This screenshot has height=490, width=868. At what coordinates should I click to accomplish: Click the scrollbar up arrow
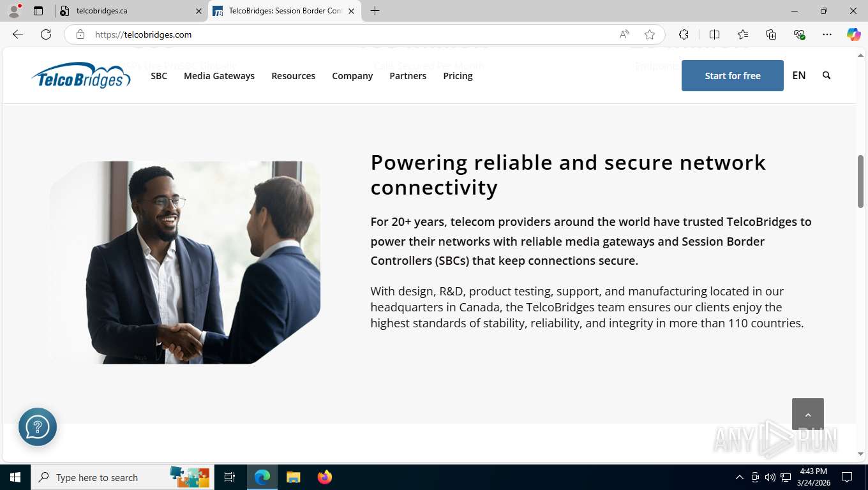point(860,56)
